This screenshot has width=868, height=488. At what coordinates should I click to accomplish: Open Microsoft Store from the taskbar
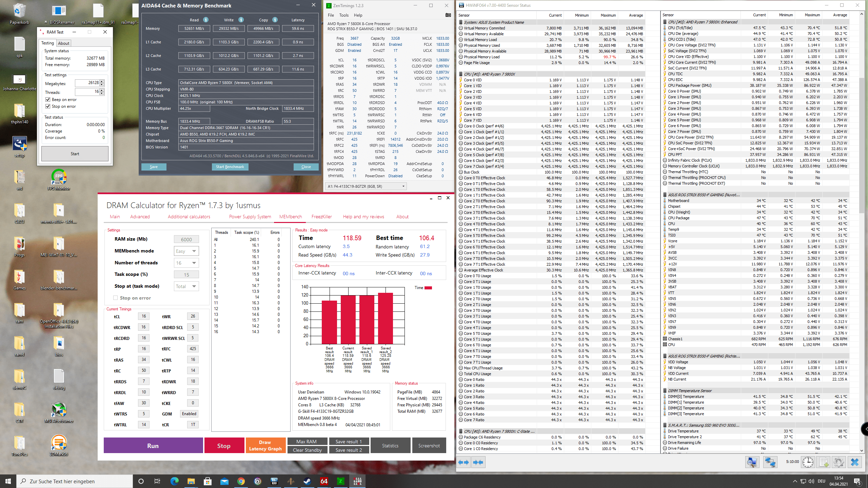(208, 481)
